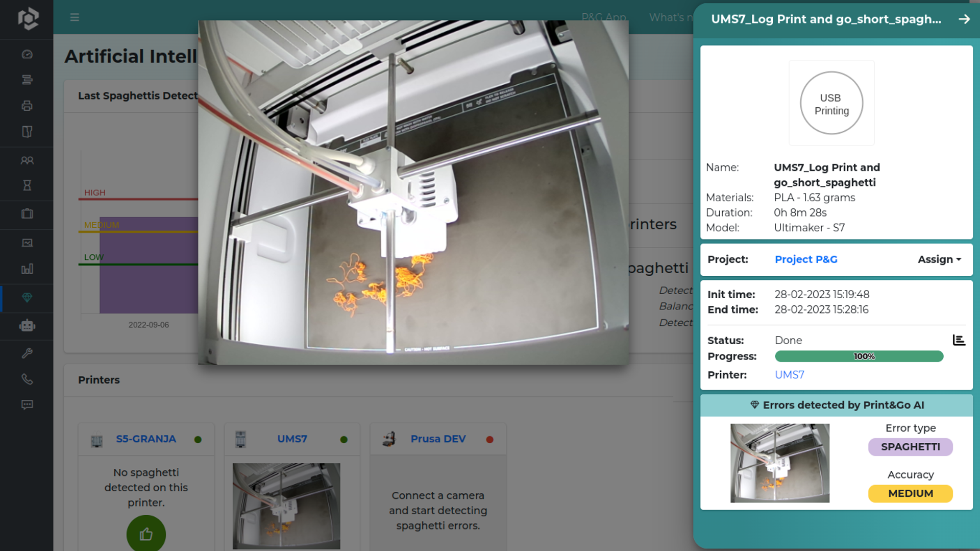Screen dimensions: 980x551
Task: Click the S5-GRANJA green status dot
Action: coord(198,440)
